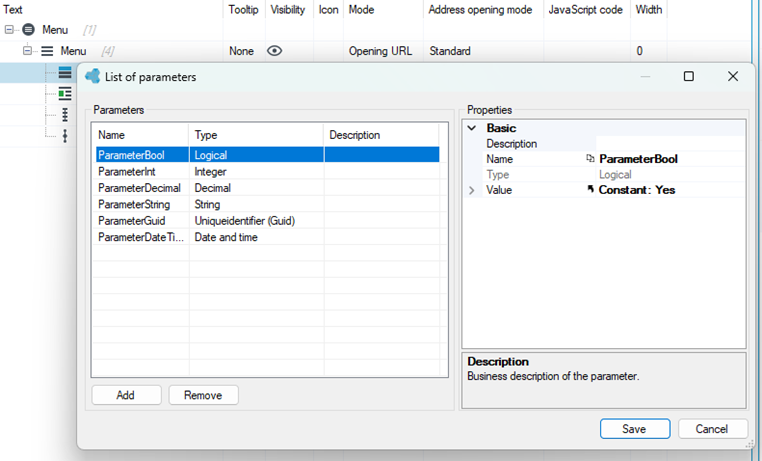Click the Opening URL mode cell
762x461 pixels.
(383, 51)
